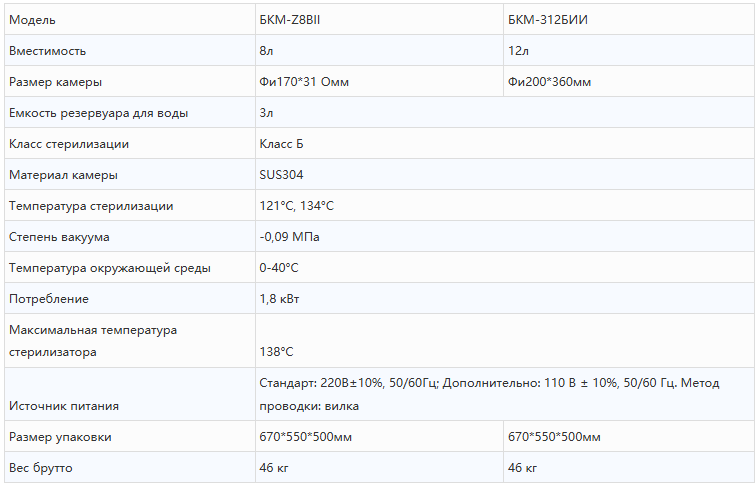The height and width of the screenshot is (485, 756).
Task: Click the БКМ-312БИИ model cell
Action: [x=629, y=19]
